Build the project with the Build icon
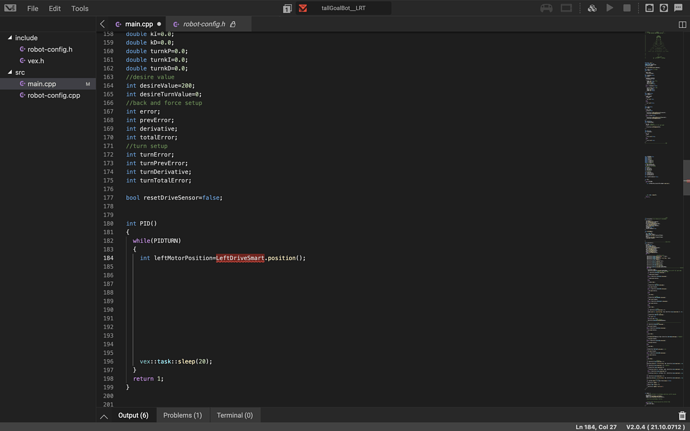 pos(592,8)
